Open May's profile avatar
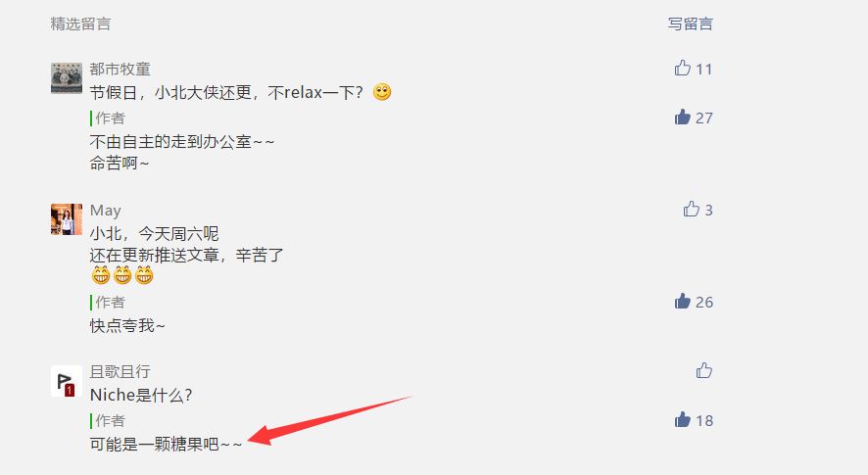This screenshot has width=868, height=475. [67, 219]
